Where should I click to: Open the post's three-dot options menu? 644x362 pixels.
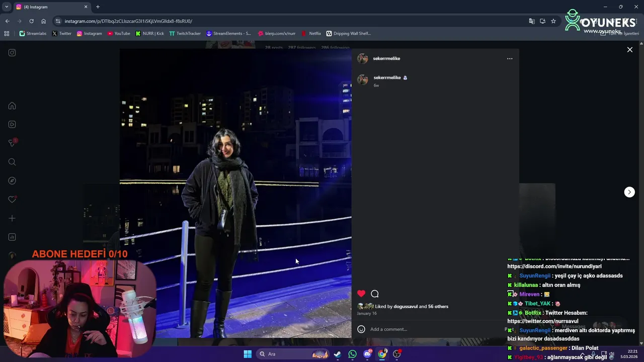point(510,58)
